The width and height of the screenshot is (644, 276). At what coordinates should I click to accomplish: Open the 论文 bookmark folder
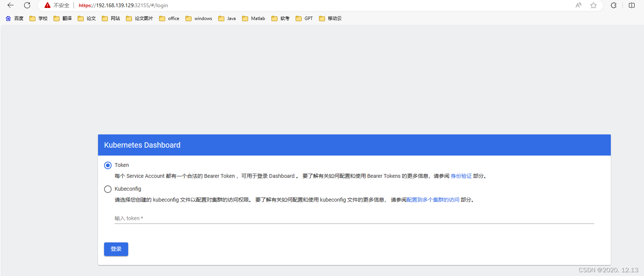(x=87, y=18)
